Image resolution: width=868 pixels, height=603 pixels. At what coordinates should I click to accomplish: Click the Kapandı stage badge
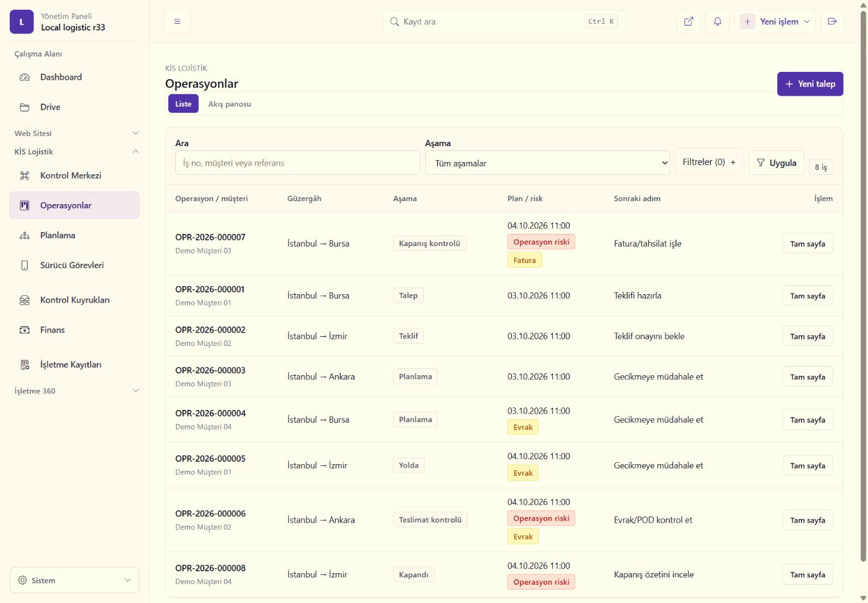tap(414, 574)
